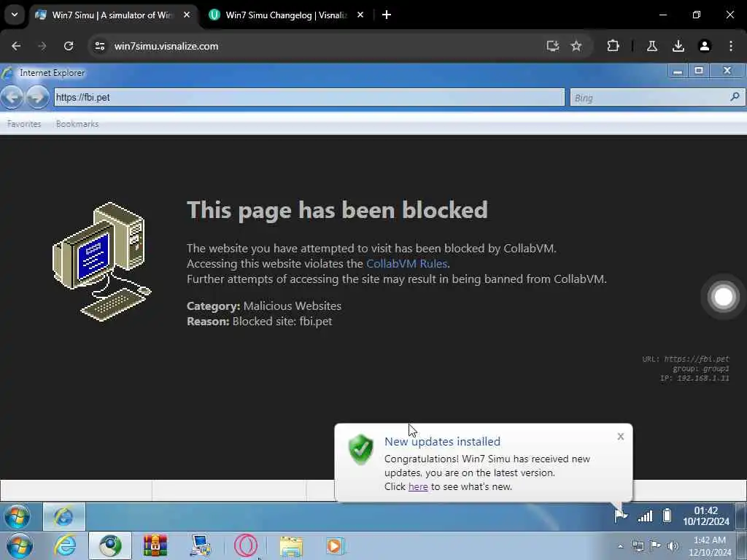747x560 pixels.
Task: Click the network icon in Windows tray
Action: pos(638,546)
